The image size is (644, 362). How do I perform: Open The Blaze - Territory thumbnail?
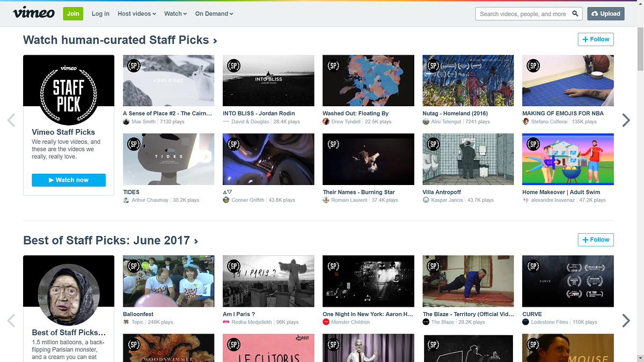click(468, 281)
